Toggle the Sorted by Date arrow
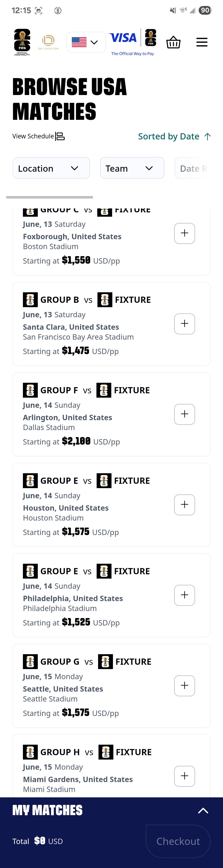This screenshot has width=223, height=868. pyautogui.click(x=208, y=137)
